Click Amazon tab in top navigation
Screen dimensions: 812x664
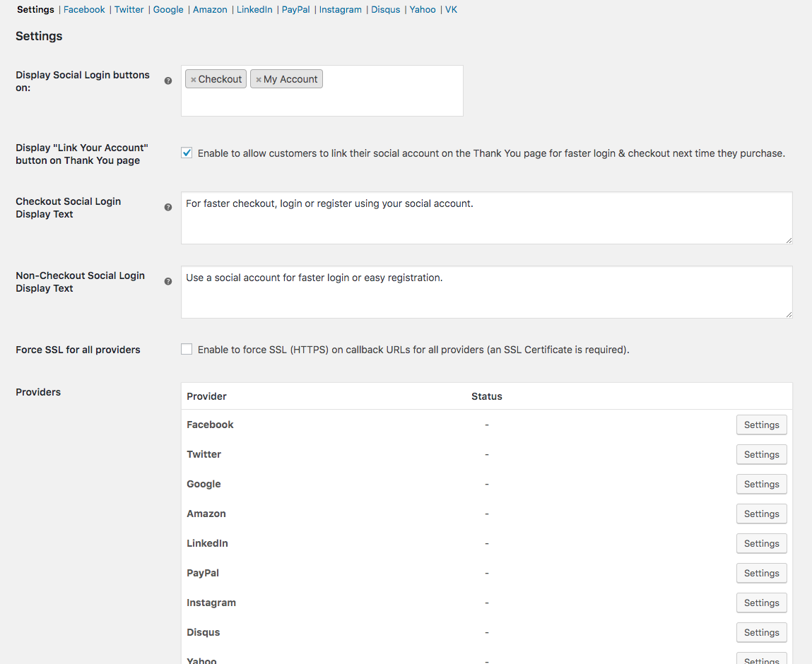(x=210, y=10)
